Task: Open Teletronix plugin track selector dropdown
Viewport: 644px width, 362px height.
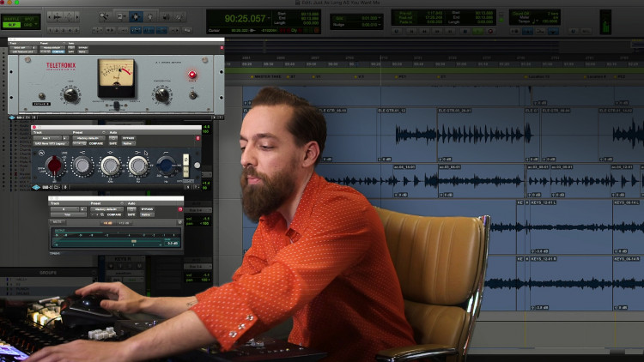Action: click(21, 48)
